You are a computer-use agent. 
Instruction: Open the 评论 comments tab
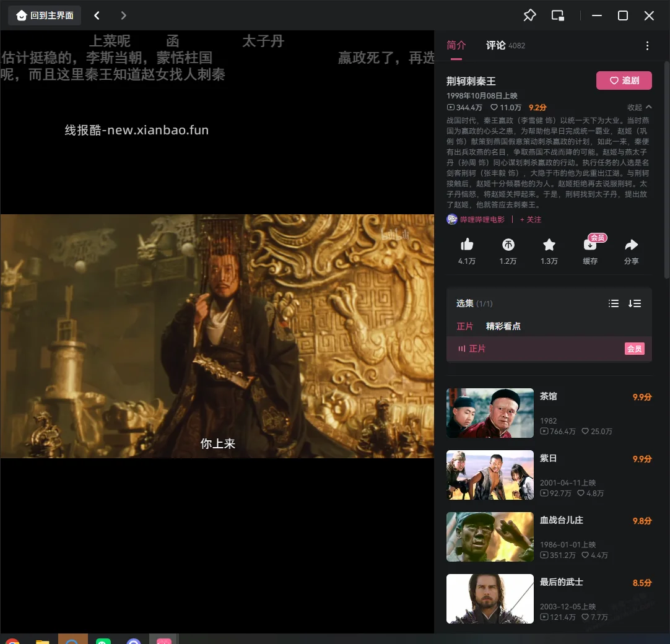[505, 45]
